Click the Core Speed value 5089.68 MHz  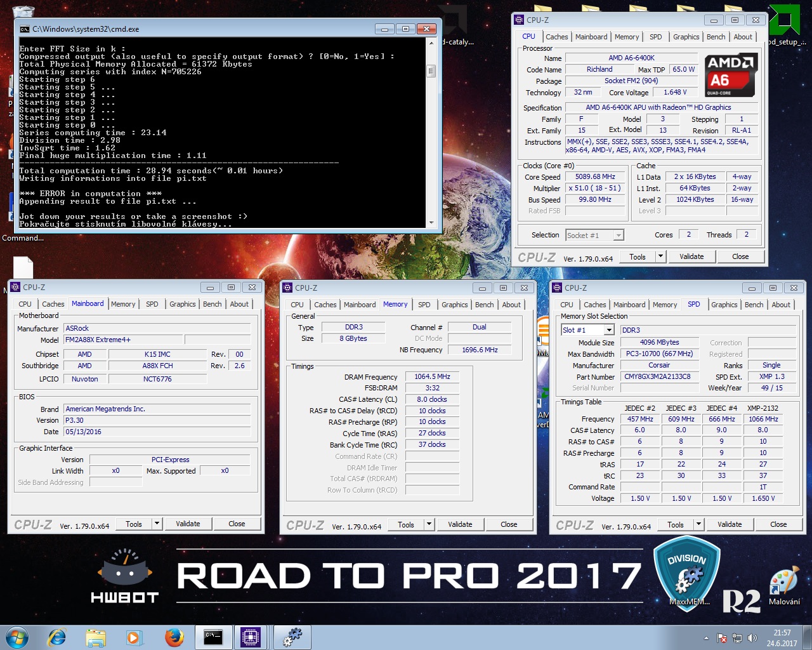(x=595, y=176)
